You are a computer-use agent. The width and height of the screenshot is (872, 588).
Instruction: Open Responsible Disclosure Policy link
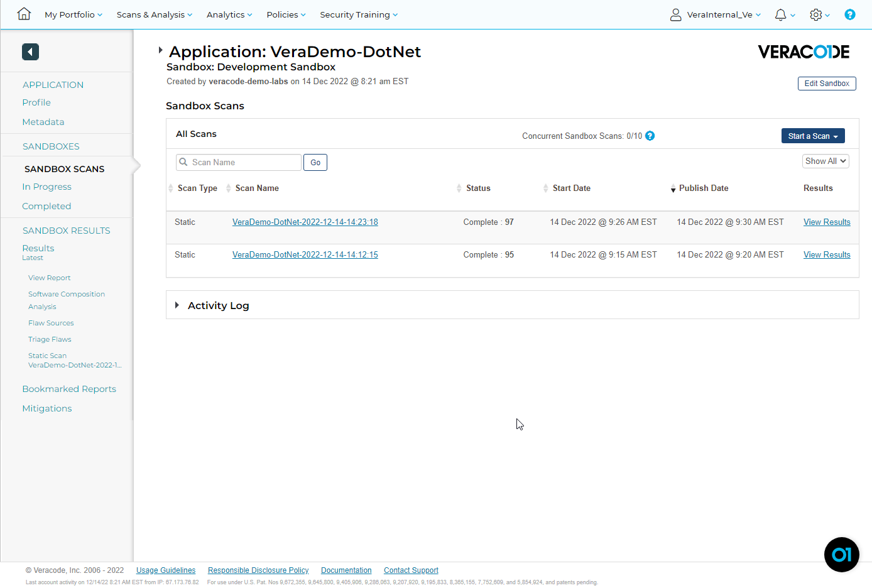pos(258,570)
